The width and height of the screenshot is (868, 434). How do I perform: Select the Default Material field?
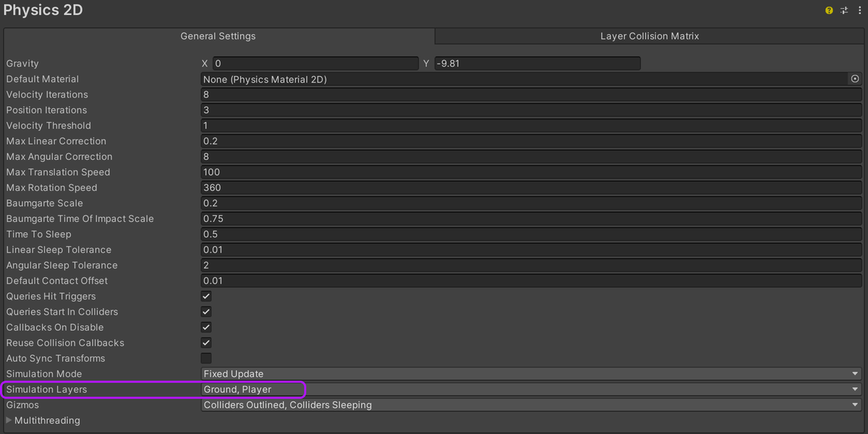coord(524,79)
